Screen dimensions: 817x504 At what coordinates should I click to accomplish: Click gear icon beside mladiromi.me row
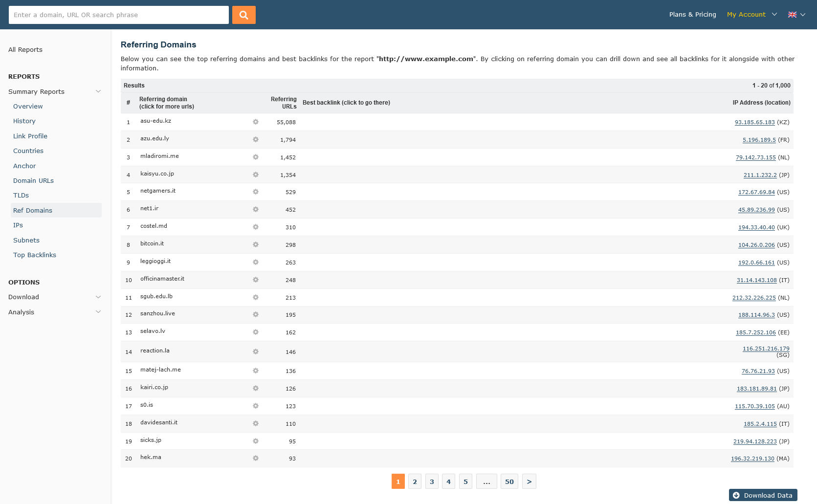(255, 157)
